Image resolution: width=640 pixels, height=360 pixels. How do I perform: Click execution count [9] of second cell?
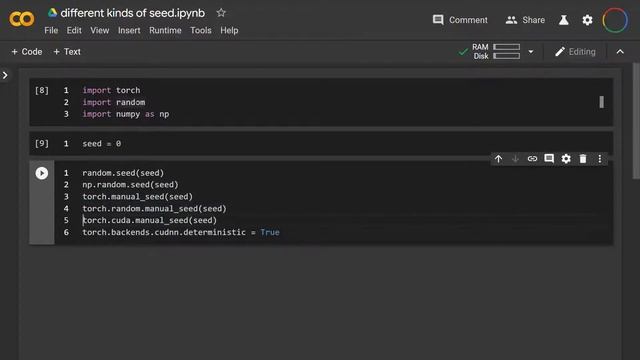click(42, 144)
